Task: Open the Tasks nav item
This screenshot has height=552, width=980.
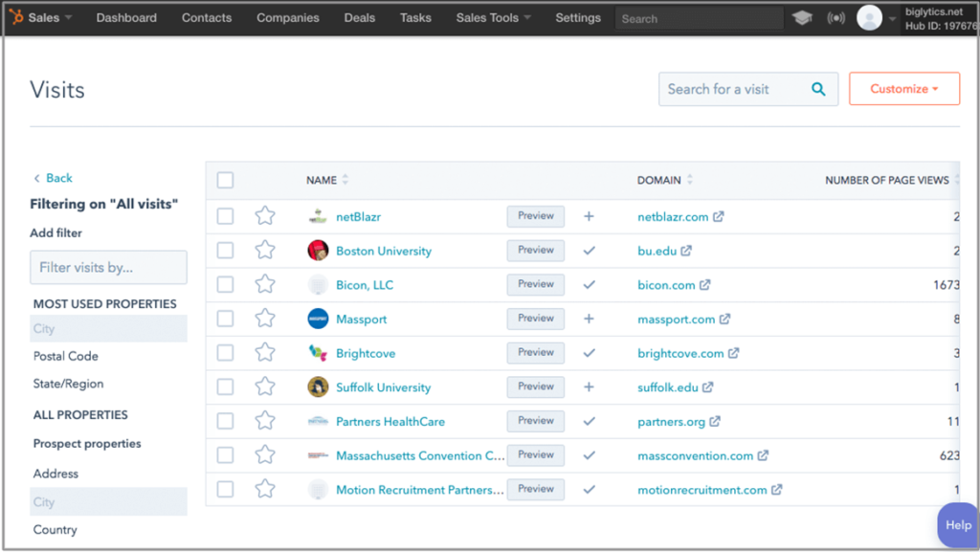Action: point(415,18)
